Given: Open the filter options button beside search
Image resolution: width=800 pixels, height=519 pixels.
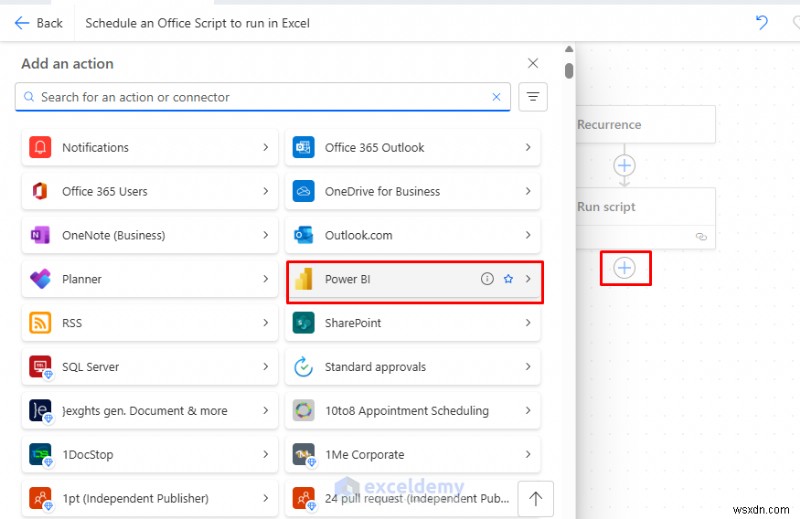Looking at the screenshot, I should tap(533, 96).
